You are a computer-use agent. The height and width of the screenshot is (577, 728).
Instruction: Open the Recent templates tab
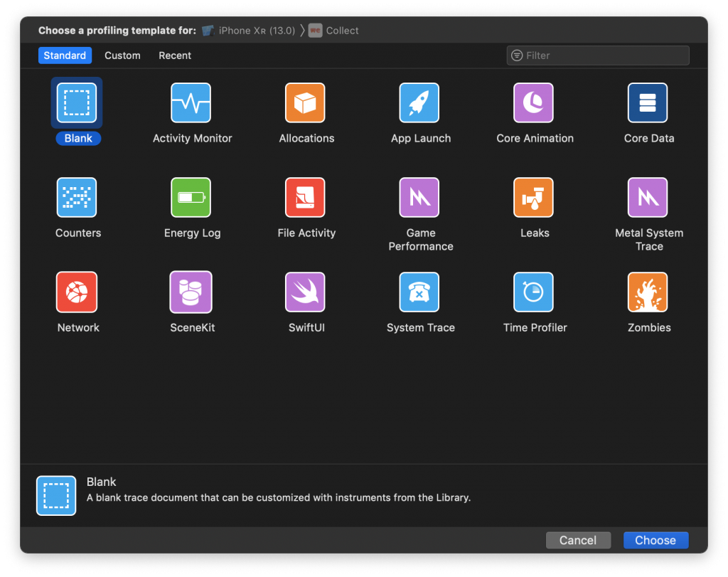pyautogui.click(x=174, y=55)
